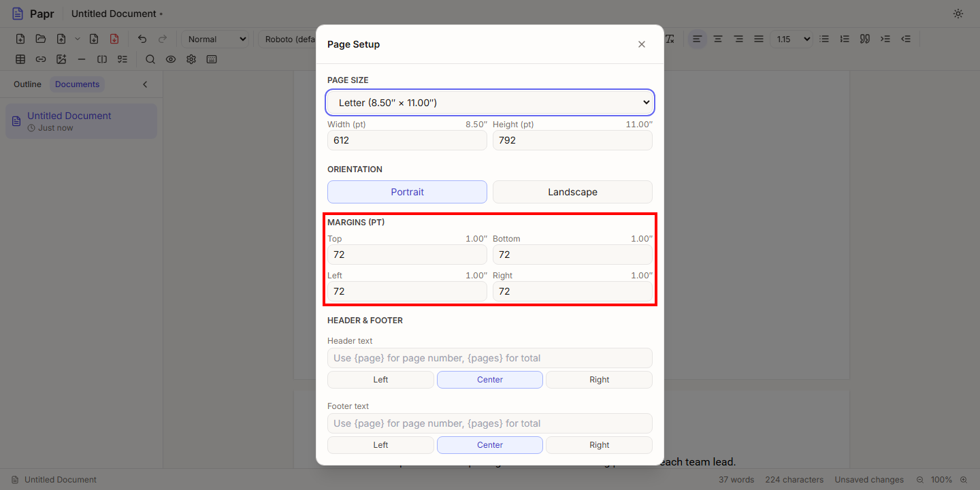Align header text Right
Screen dimensions: 980x490
coord(599,380)
